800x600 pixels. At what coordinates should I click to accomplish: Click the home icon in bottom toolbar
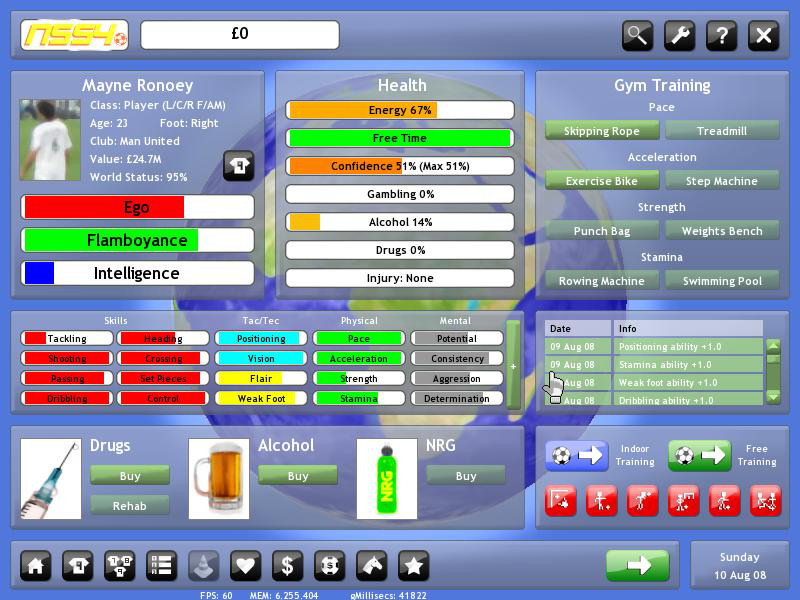pos(36,566)
